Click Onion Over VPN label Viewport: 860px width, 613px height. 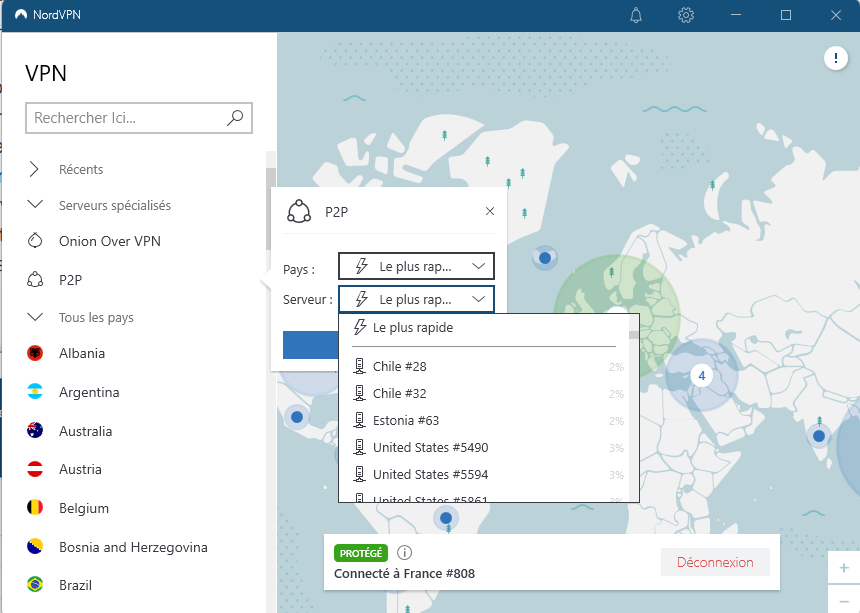click(110, 241)
